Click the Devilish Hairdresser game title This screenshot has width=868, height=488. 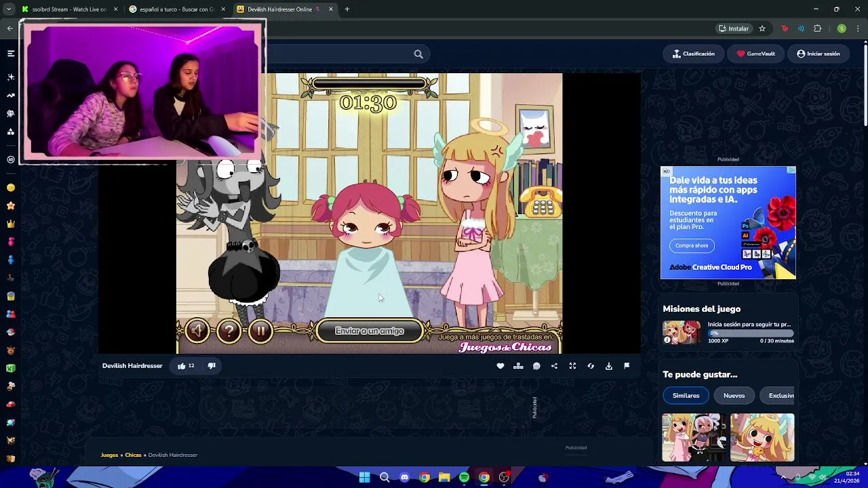(132, 366)
